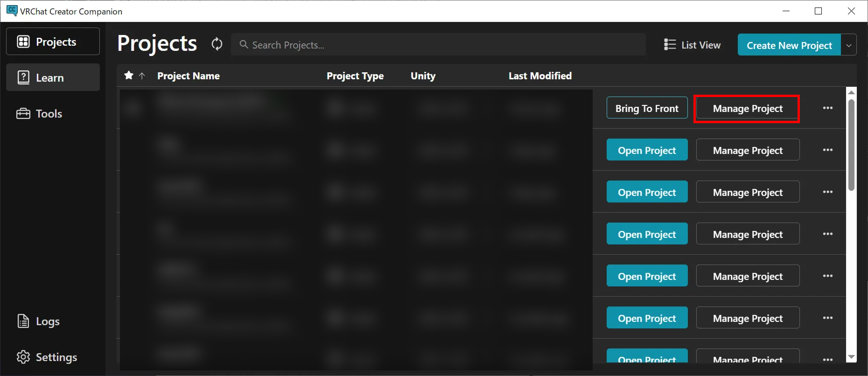Click the search magnifier icon

tap(244, 45)
